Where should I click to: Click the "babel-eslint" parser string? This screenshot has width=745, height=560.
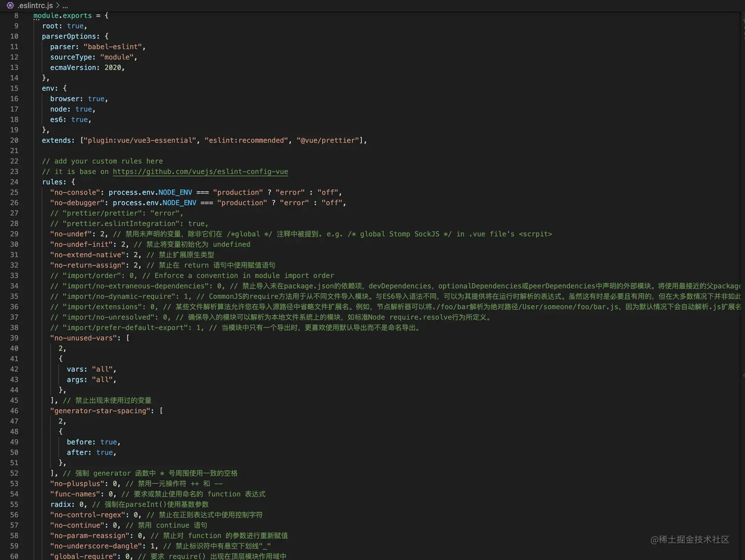[112, 47]
